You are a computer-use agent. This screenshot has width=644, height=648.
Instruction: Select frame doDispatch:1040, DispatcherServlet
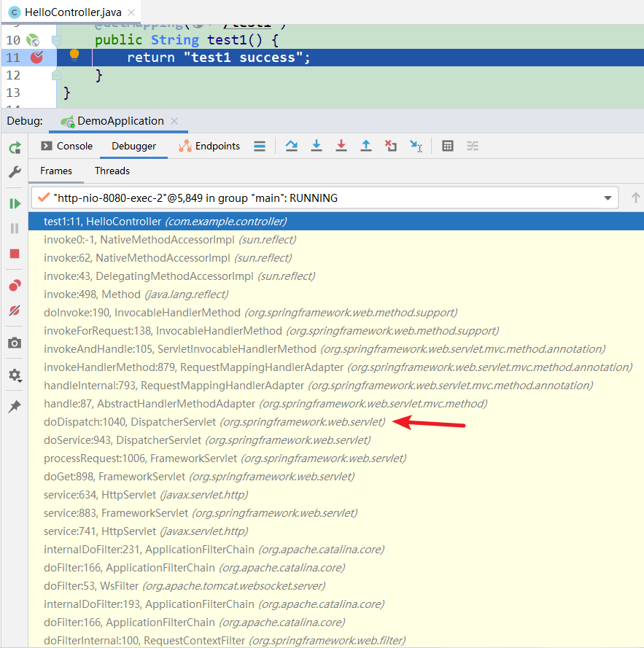335,421
